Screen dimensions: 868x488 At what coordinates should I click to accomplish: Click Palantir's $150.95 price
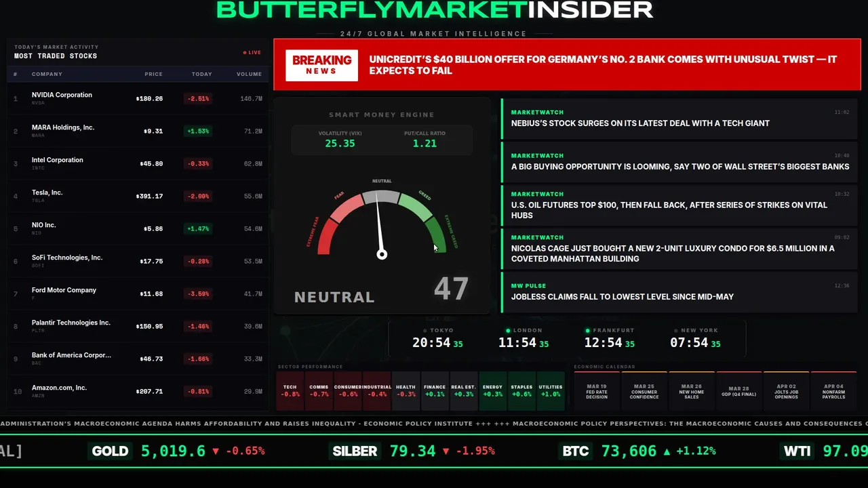149,326
